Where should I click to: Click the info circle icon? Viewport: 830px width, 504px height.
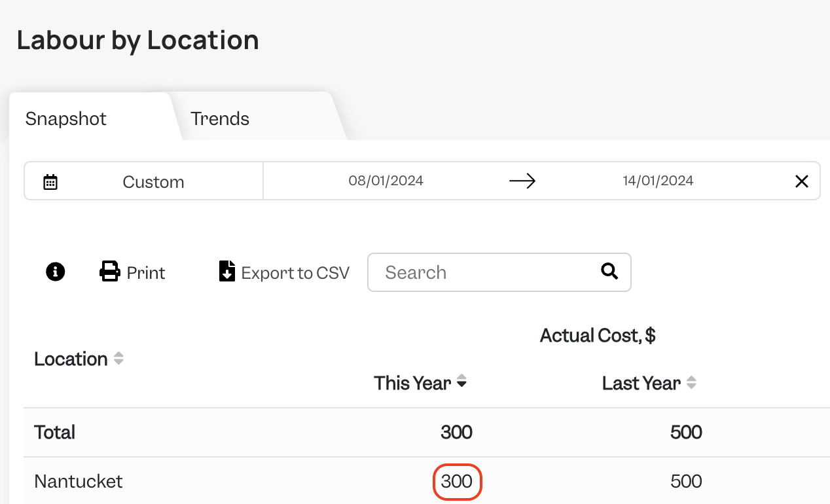point(56,272)
